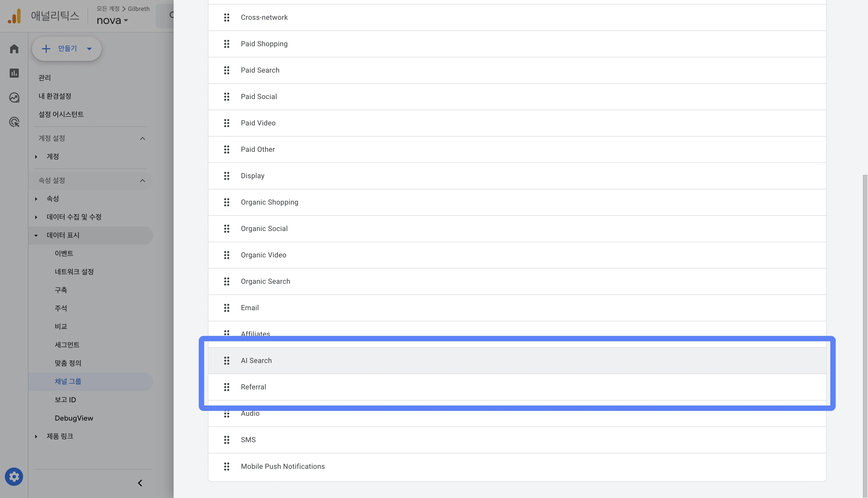Open the Explore icon in sidebar
Viewport: 868px width, 498px height.
pos(14,98)
